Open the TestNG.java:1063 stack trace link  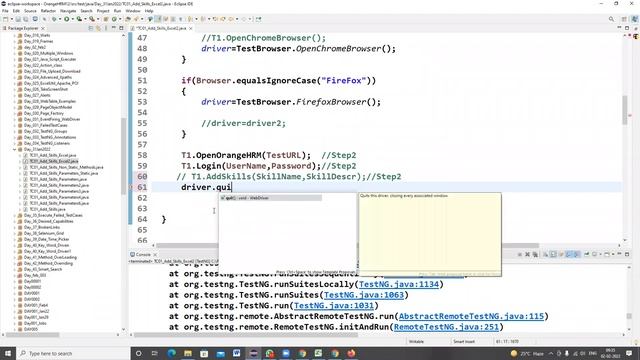364,295
